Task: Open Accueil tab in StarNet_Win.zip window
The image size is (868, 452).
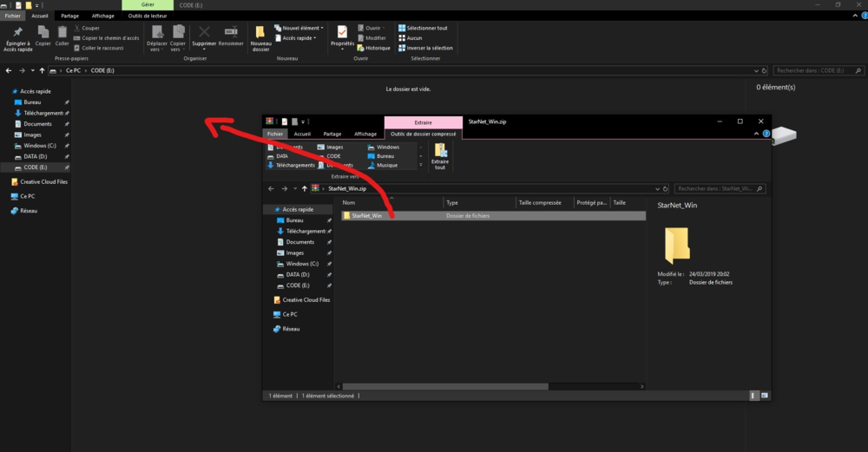Action: click(302, 134)
